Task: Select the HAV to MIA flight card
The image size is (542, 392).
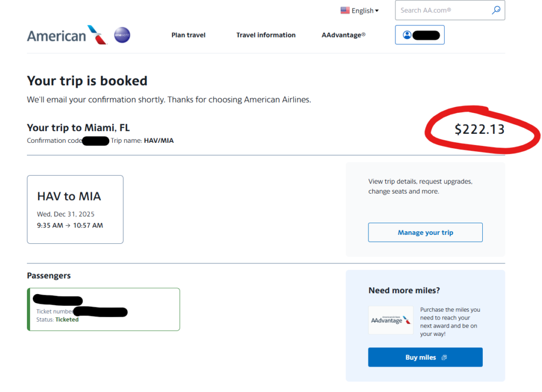Action: click(75, 209)
